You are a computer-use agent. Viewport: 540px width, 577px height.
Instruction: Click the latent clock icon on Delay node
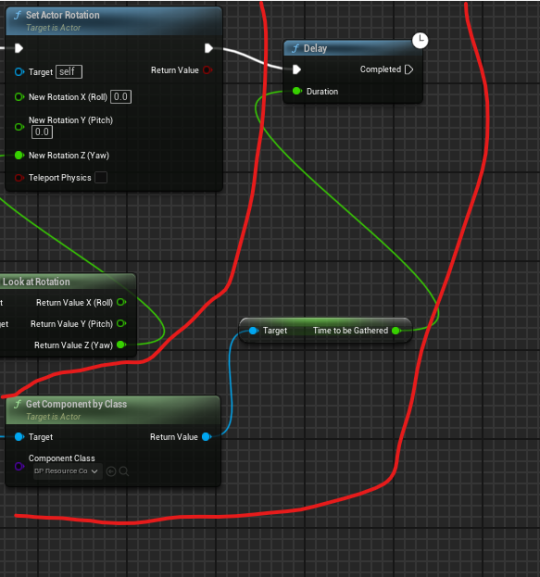[420, 40]
